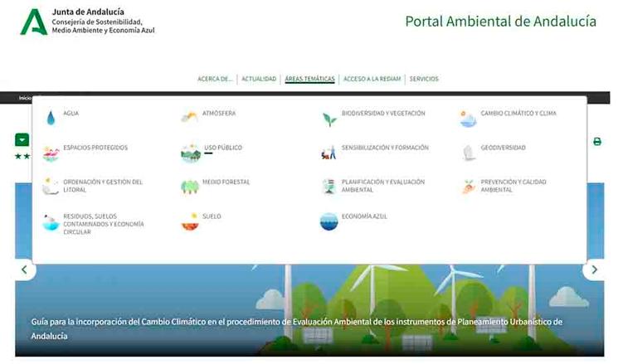618x364 pixels.
Task: Select Acceso a la REDIAM menu
Action: pos(372,80)
